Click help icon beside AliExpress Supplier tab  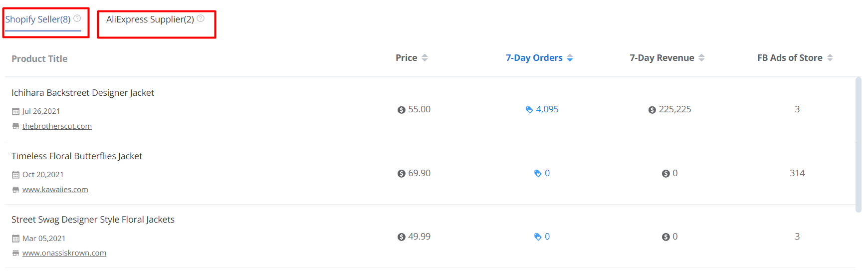tap(201, 18)
